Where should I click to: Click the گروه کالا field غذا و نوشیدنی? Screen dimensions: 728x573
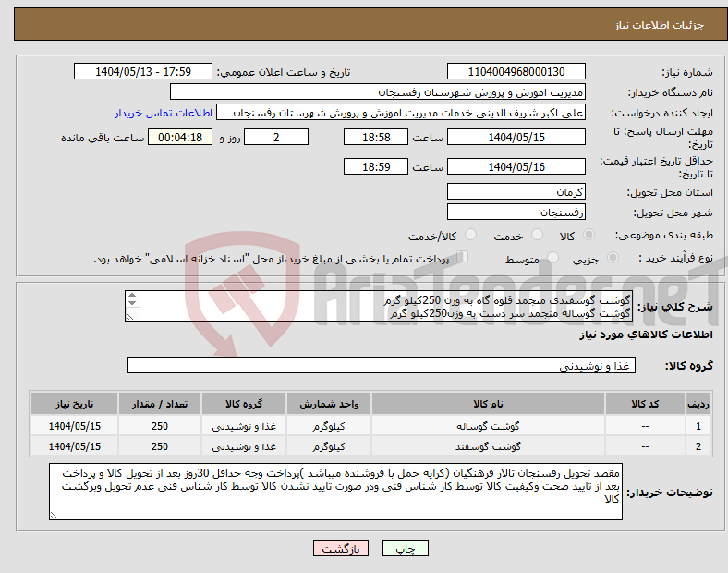[x=382, y=365]
